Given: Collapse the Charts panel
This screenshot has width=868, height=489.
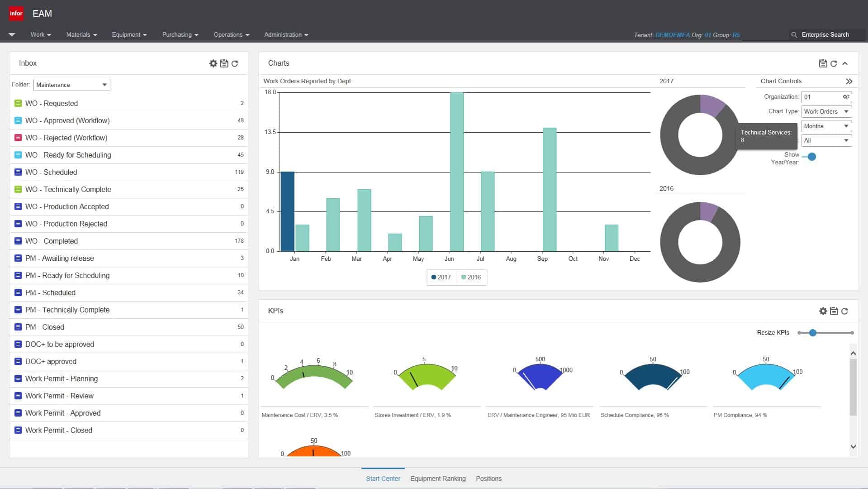Looking at the screenshot, I should pos(845,63).
